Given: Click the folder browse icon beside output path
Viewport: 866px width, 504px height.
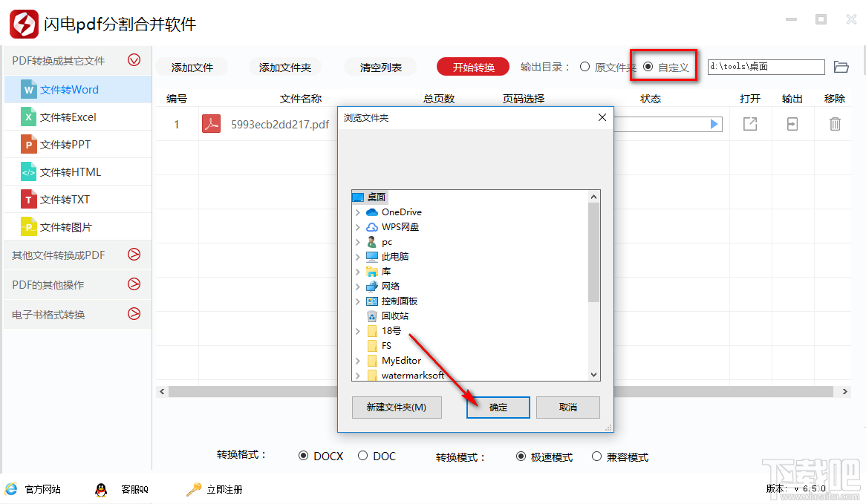Looking at the screenshot, I should pyautogui.click(x=841, y=66).
